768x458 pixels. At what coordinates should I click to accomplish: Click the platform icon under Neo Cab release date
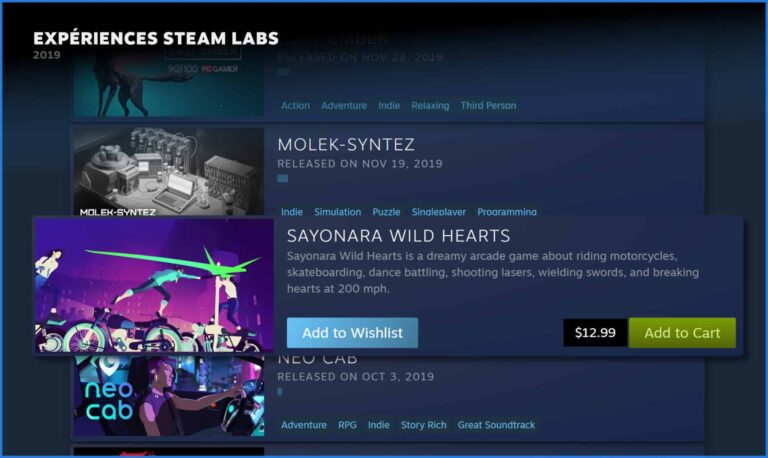[280, 391]
